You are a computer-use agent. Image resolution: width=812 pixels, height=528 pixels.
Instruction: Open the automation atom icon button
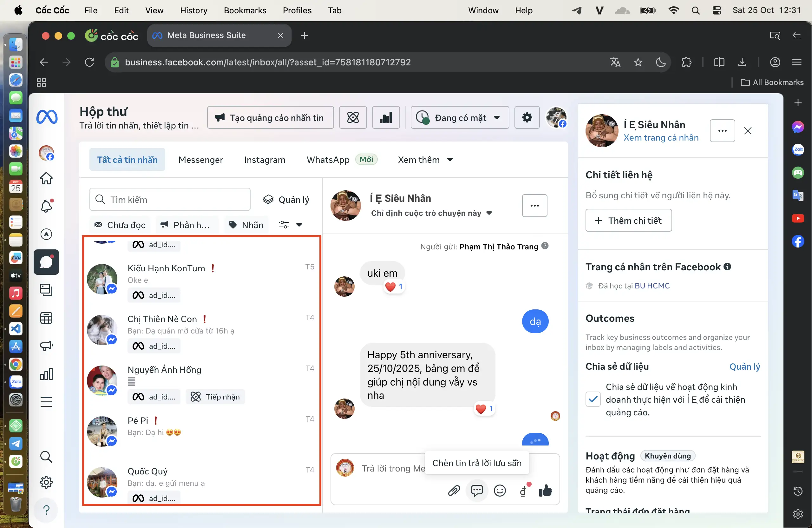point(353,118)
